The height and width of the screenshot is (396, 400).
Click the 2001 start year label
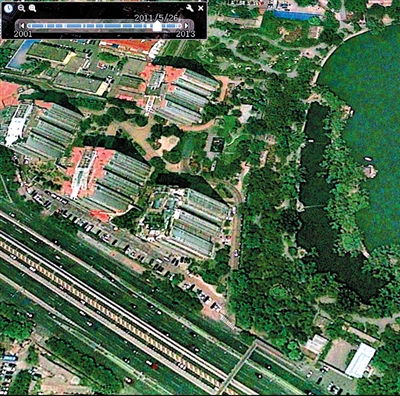(23, 34)
